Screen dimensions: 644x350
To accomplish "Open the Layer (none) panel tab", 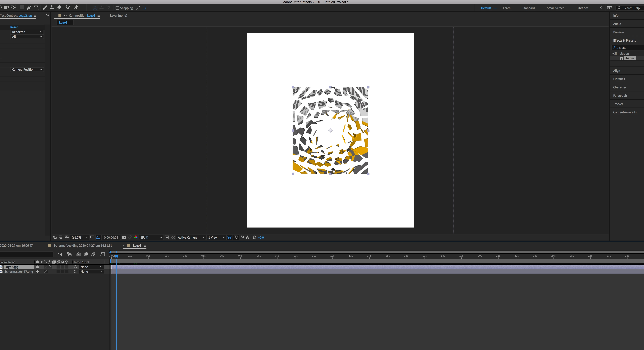I will pyautogui.click(x=118, y=16).
